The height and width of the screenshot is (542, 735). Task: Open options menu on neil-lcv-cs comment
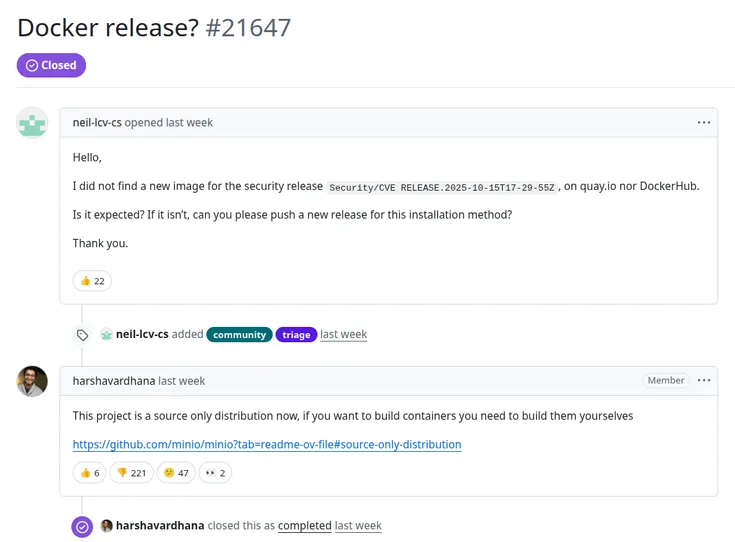704,122
